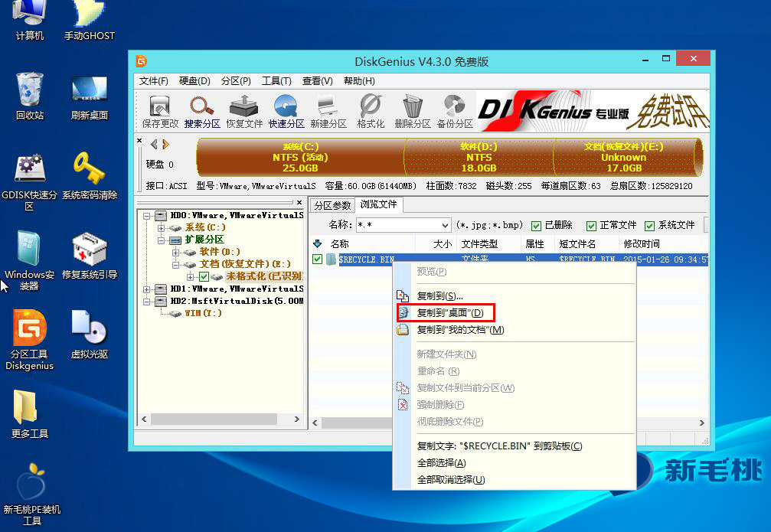This screenshot has height=532, width=771.
Task: Open the 文件(F) menu
Action: [153, 80]
